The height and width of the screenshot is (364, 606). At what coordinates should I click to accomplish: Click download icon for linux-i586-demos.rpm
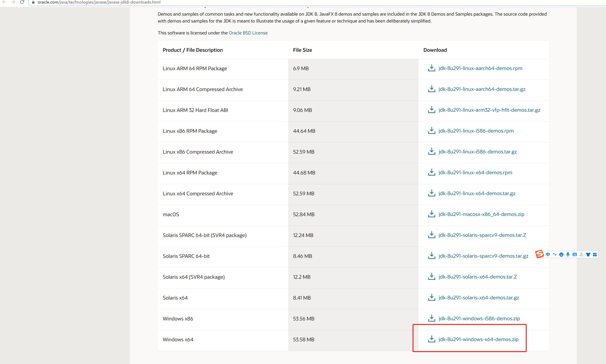click(431, 131)
